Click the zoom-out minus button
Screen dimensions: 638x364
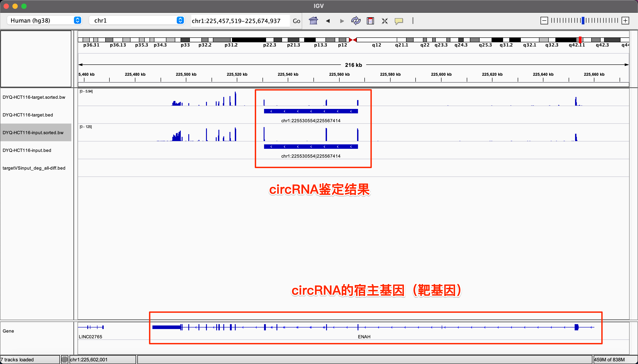(x=544, y=21)
